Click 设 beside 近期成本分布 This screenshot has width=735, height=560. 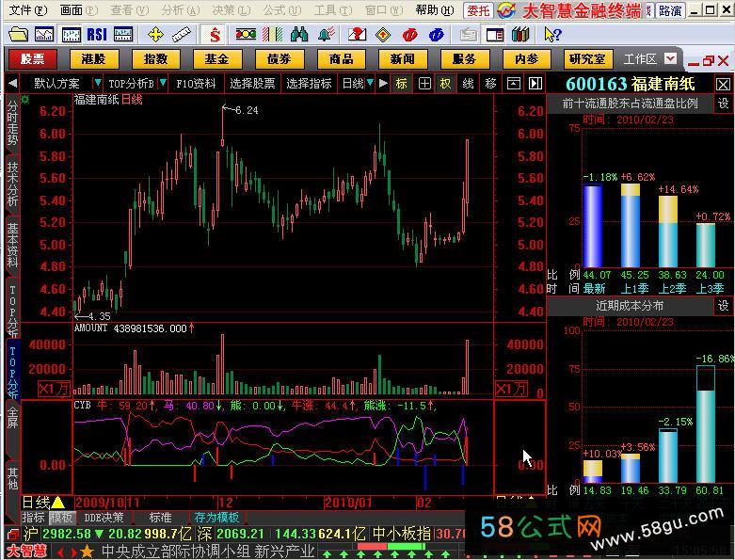coord(724,306)
